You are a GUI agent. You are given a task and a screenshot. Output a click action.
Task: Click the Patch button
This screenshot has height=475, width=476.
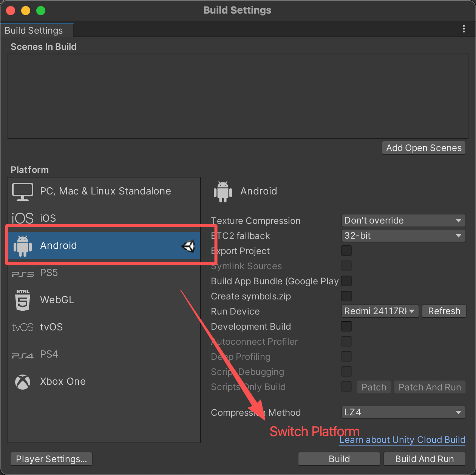tap(374, 387)
